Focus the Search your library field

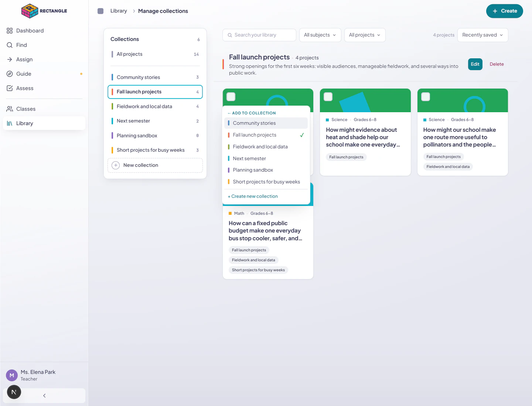tap(259, 35)
